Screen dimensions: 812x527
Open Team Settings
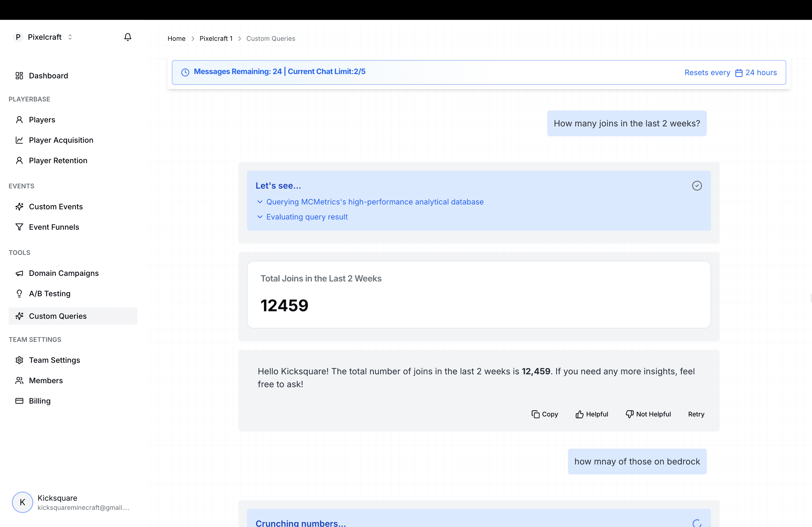(54, 360)
